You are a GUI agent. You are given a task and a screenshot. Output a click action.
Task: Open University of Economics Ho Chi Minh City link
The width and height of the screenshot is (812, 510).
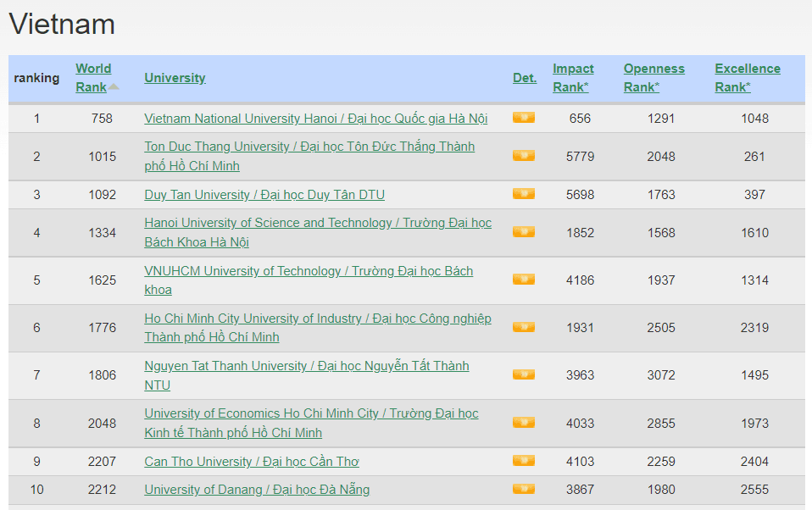310,413
